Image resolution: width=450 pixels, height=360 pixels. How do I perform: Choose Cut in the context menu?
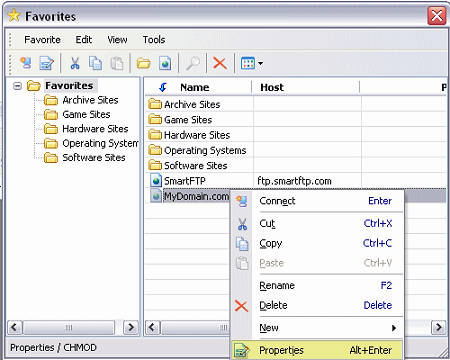click(317, 223)
